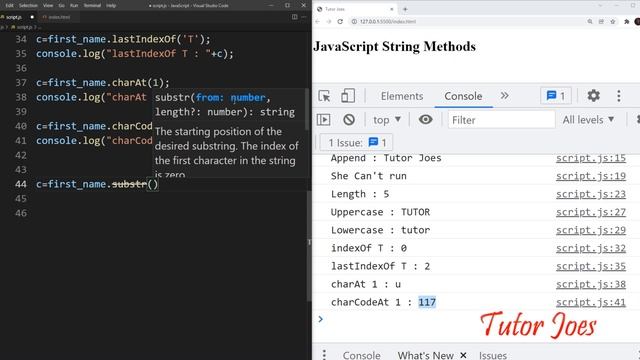
Task: Open the VS Code Terminal menu
Action: (92, 5)
